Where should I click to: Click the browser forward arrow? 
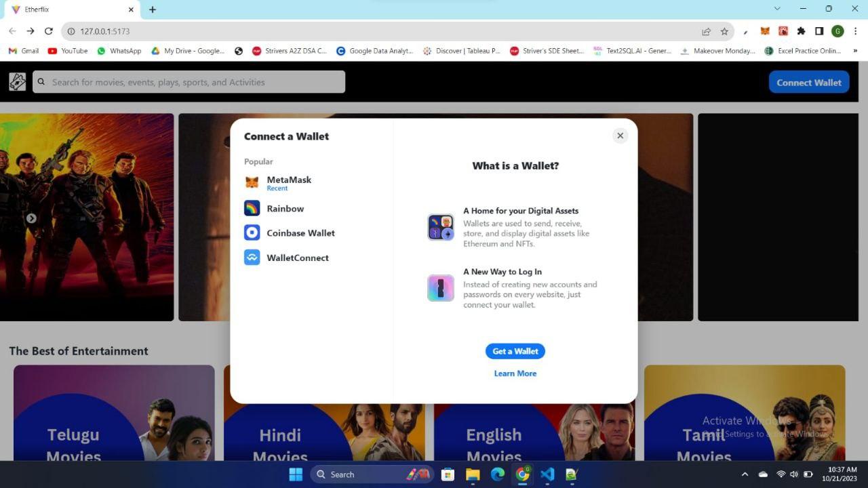[31, 31]
